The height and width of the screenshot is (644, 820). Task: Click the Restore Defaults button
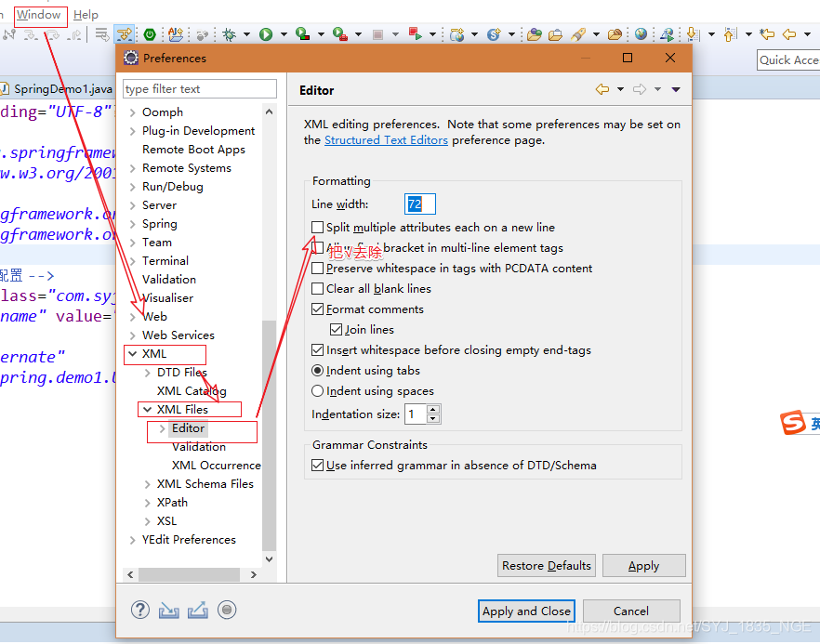(547, 566)
